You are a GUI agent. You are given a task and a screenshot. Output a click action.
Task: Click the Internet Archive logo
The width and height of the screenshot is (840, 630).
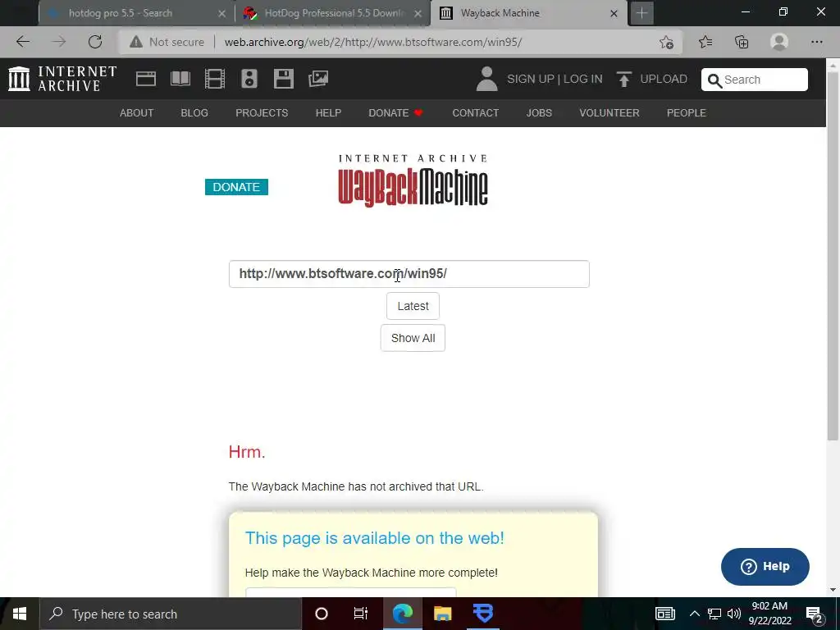coord(62,79)
